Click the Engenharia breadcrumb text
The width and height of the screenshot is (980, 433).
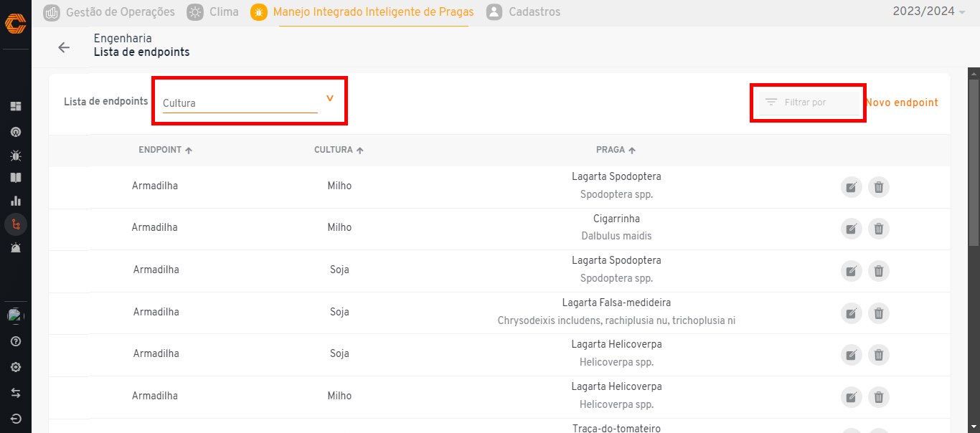click(x=123, y=39)
